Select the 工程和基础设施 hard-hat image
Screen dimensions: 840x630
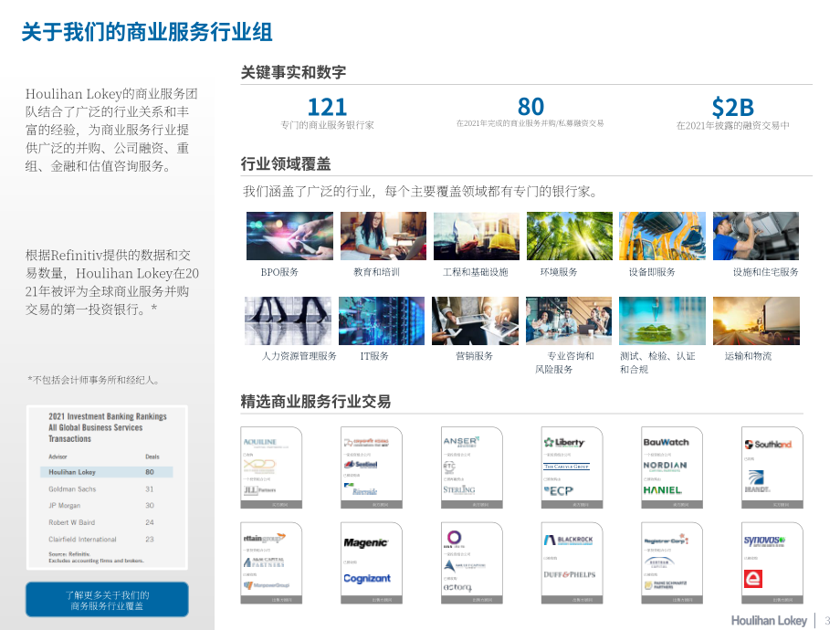tap(477, 236)
